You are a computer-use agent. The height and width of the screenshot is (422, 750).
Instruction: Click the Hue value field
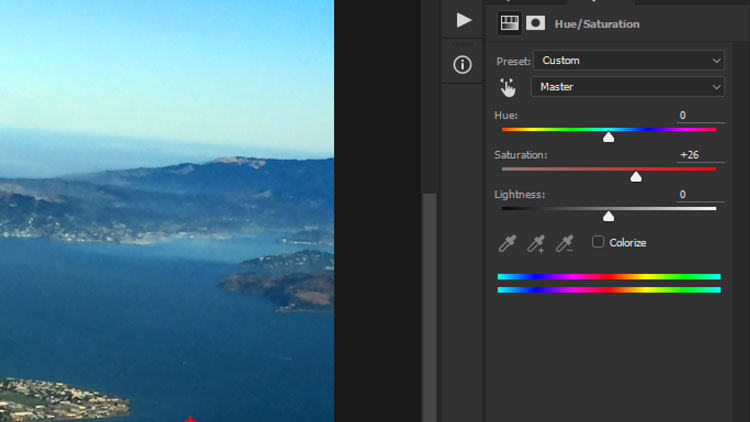(x=700, y=115)
